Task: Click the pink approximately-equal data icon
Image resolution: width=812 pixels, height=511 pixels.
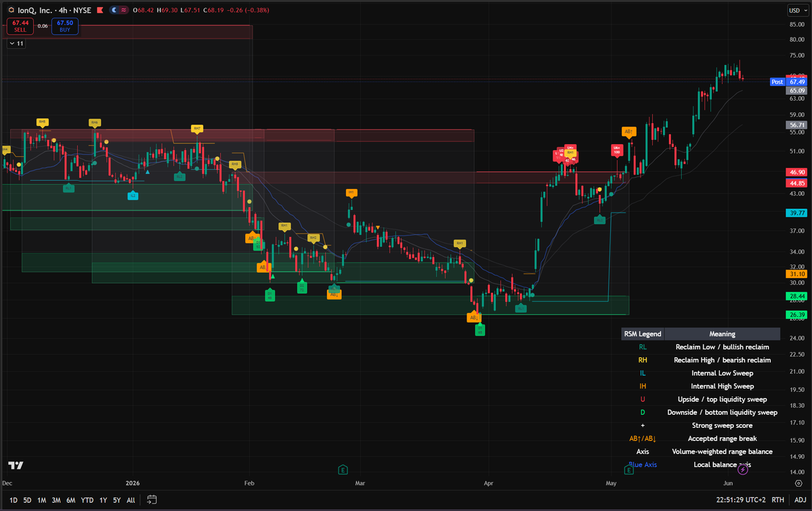Action: (124, 10)
